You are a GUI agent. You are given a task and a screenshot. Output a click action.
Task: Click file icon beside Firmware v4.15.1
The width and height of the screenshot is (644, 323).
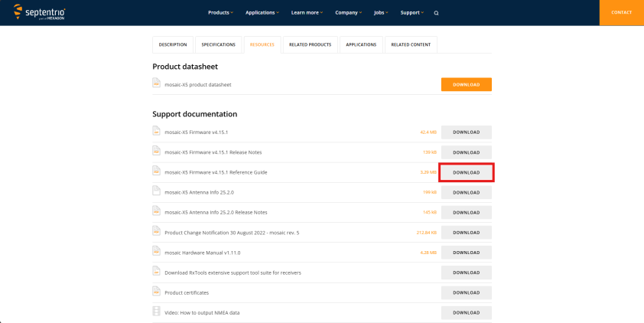pyautogui.click(x=157, y=130)
